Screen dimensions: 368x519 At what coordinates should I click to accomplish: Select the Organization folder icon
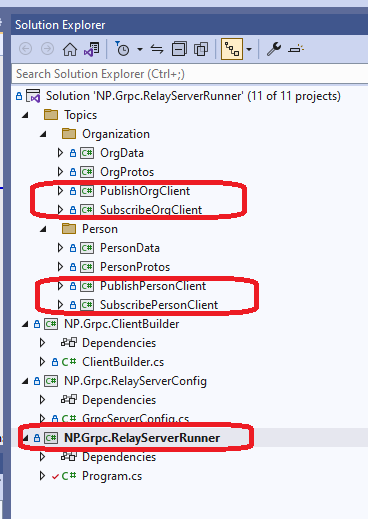click(69, 134)
